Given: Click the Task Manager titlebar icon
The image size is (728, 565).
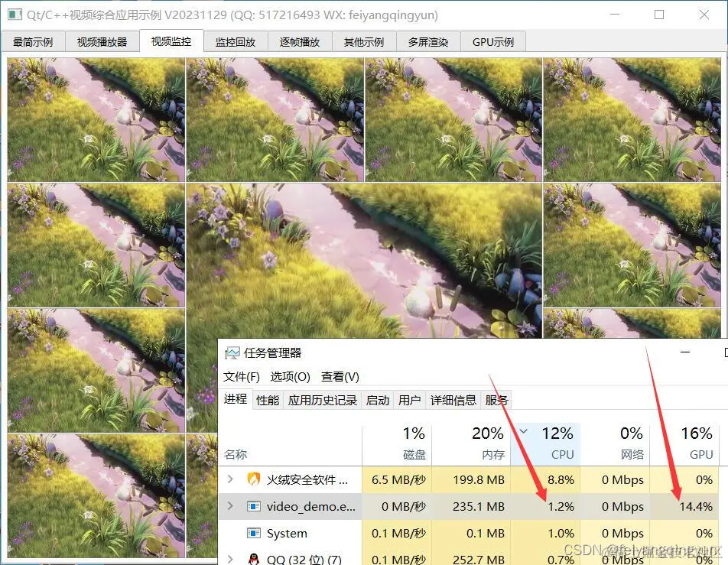Looking at the screenshot, I should pos(231,352).
